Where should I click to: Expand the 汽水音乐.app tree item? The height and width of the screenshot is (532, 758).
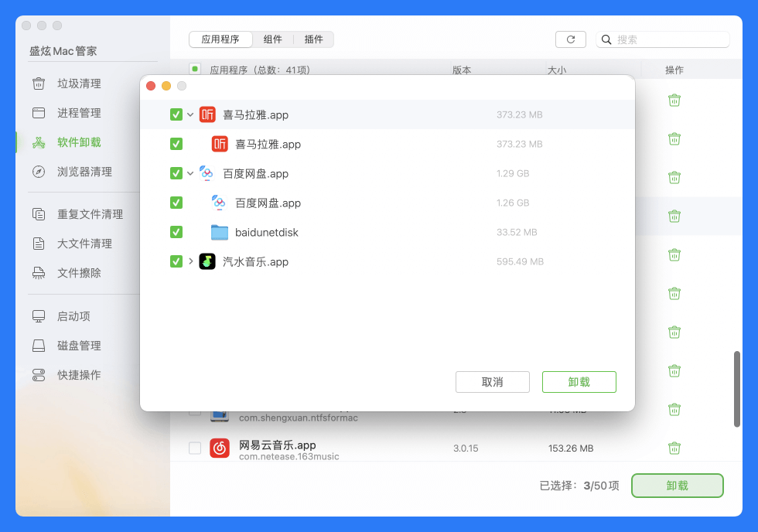click(190, 261)
